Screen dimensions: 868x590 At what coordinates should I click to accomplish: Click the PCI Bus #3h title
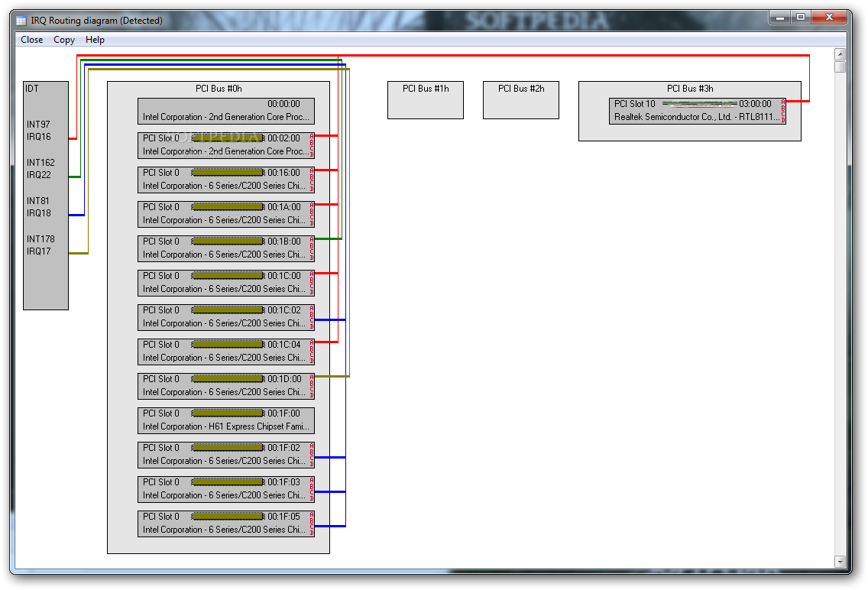(690, 89)
